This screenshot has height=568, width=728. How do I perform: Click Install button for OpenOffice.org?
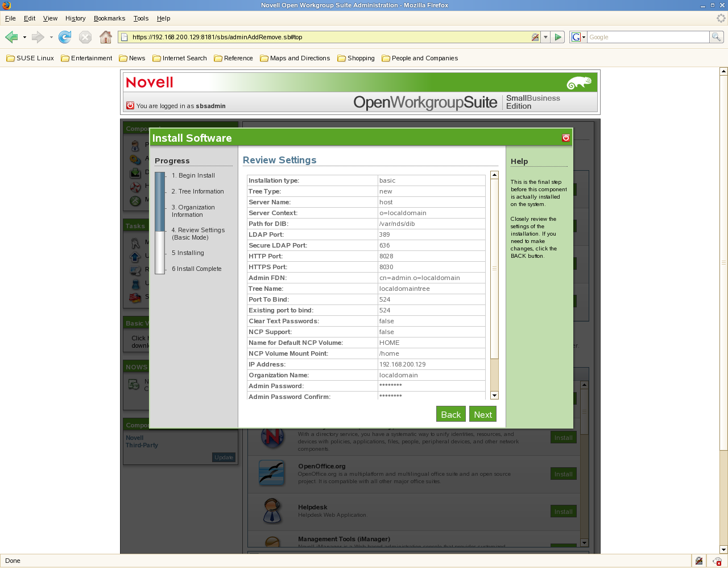coord(564,474)
